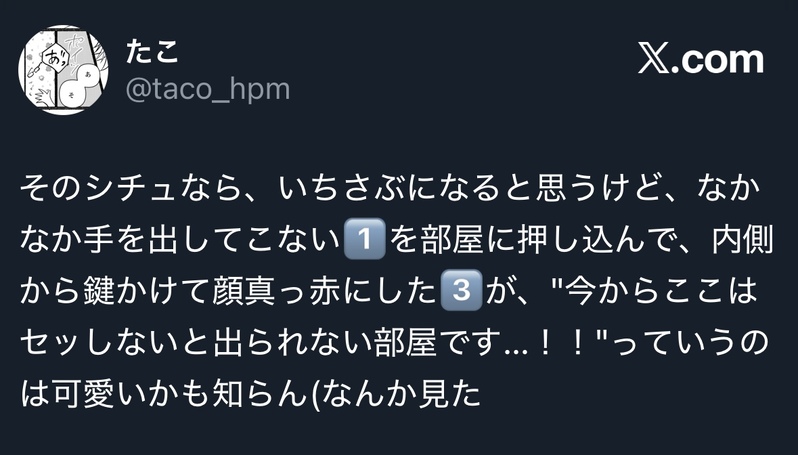This screenshot has height=455, width=798.
Task: Click the phrase 顔真っ赤にした
Action: 325,291
